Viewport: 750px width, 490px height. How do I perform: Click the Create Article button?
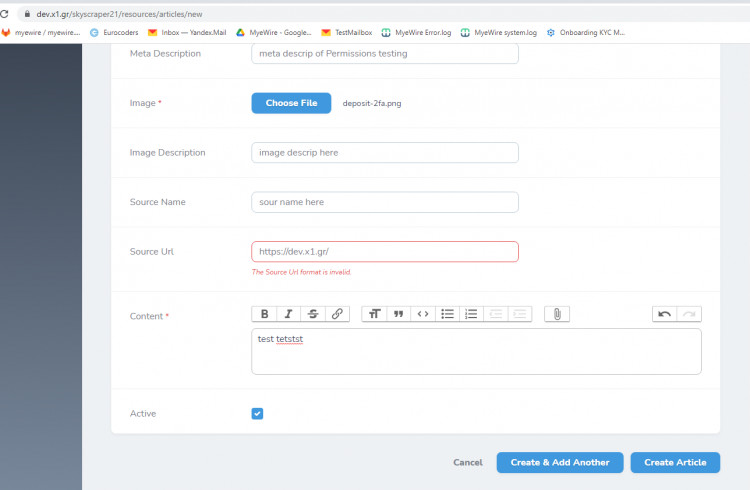(675, 462)
